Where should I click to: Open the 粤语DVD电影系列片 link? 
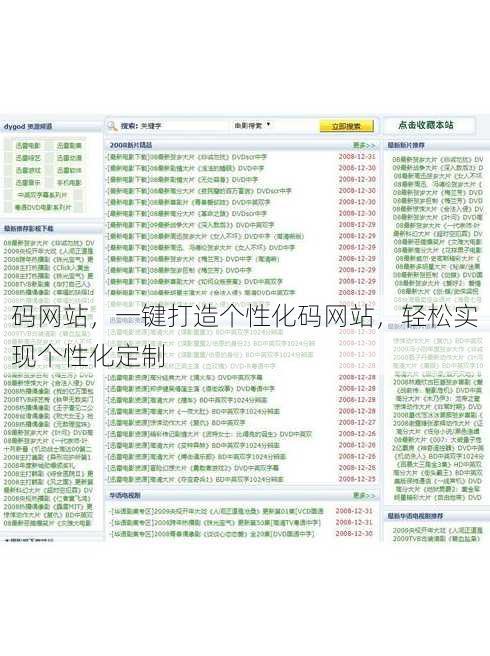point(43,207)
